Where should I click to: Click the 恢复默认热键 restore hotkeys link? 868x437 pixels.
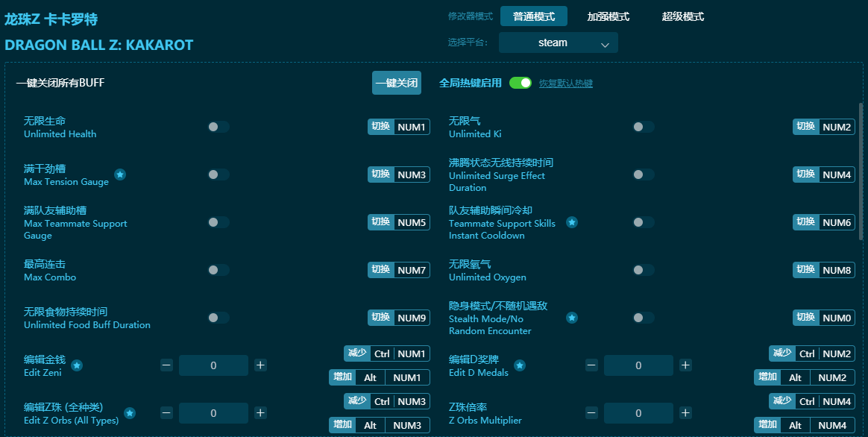pos(567,83)
